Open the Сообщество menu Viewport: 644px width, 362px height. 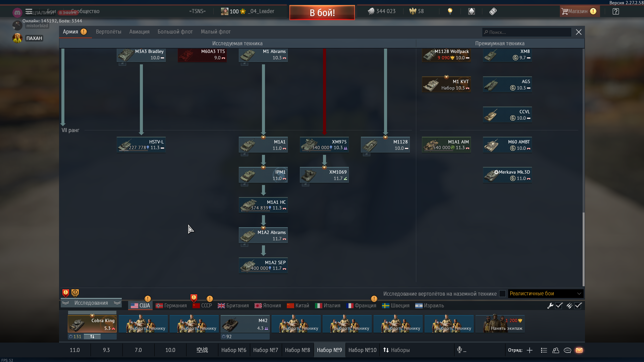85,11
